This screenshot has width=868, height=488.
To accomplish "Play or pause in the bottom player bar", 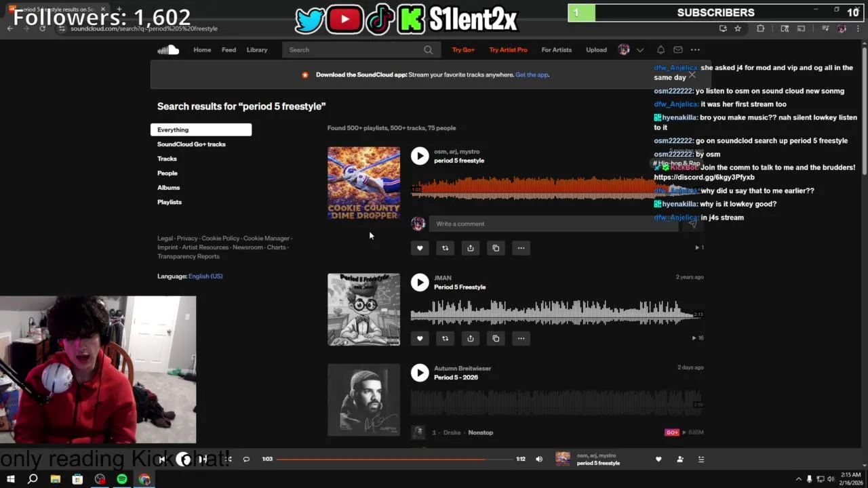I will (x=183, y=459).
